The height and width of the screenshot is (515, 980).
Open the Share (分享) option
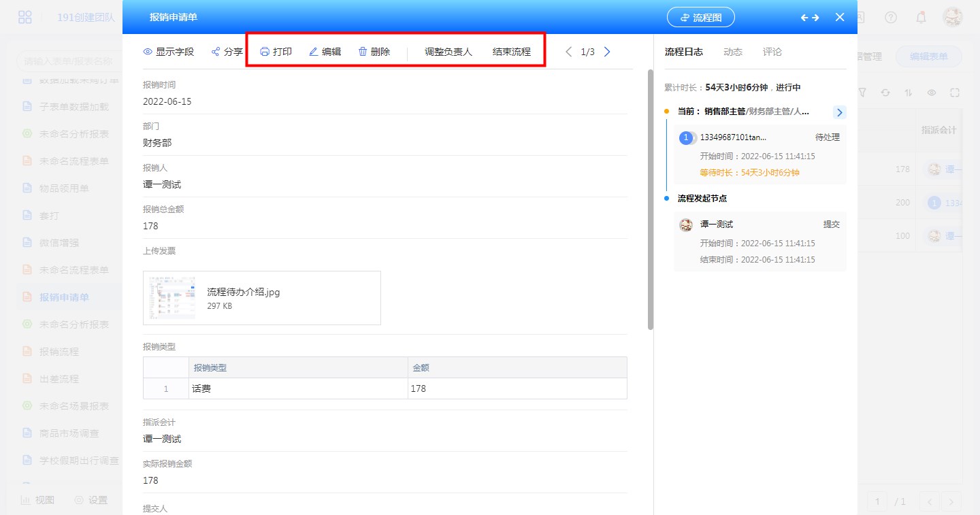(227, 52)
